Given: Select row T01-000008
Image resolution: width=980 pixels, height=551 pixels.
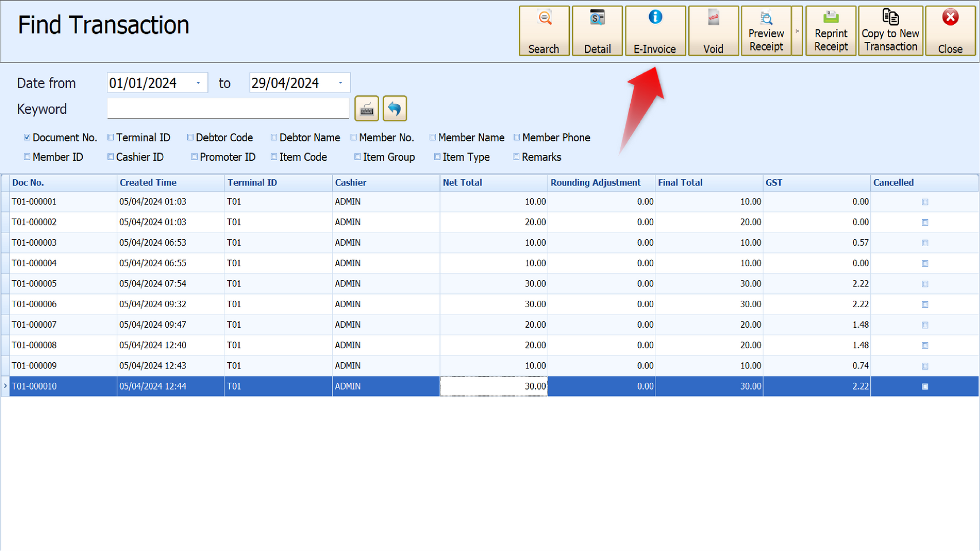Looking at the screenshot, I should coord(489,345).
